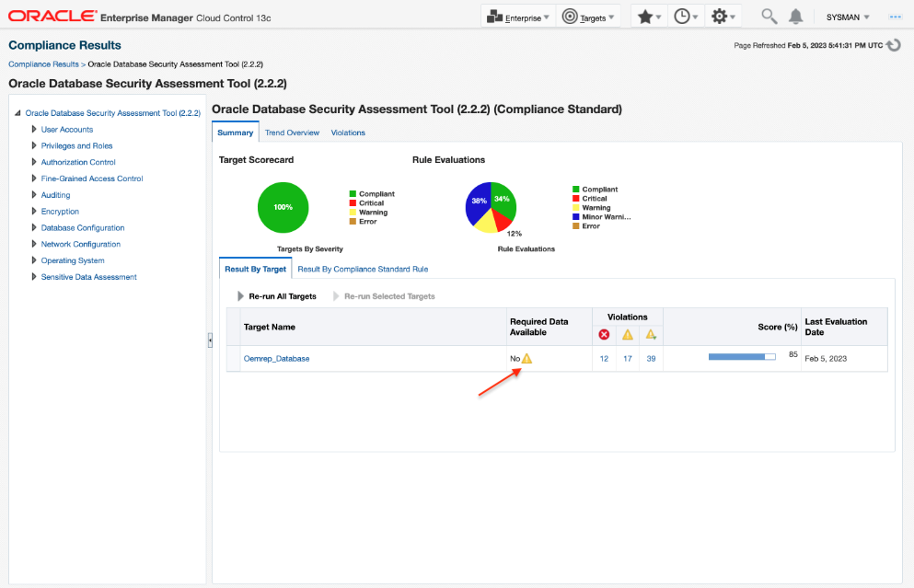The image size is (914, 588).
Task: Click the Score (%) column header
Action: 732,327
